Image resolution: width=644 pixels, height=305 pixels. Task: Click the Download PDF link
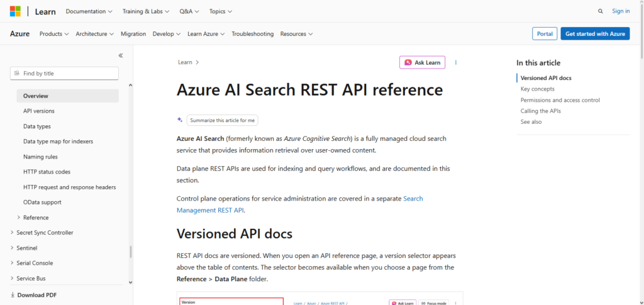click(x=37, y=295)
